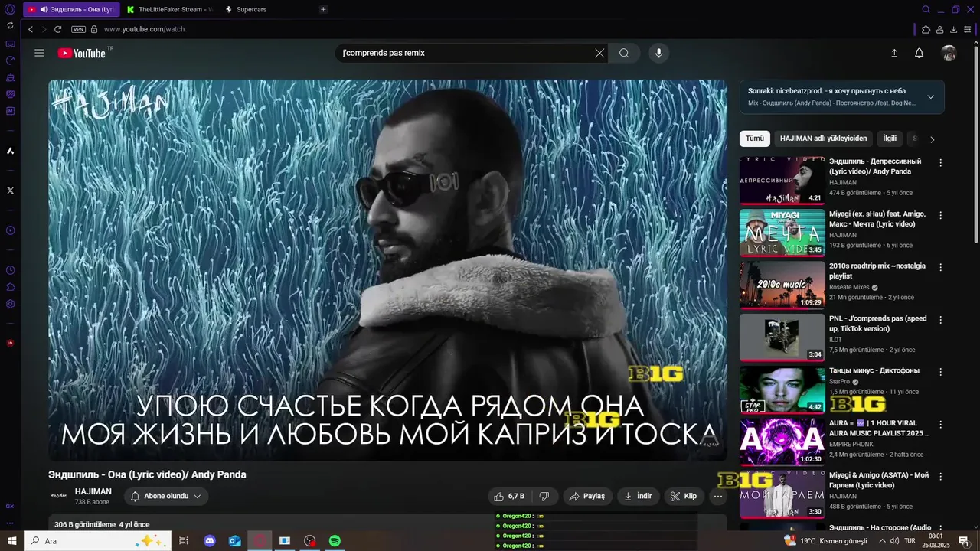
Task: Select the İlgili filter chip
Action: coord(890,139)
